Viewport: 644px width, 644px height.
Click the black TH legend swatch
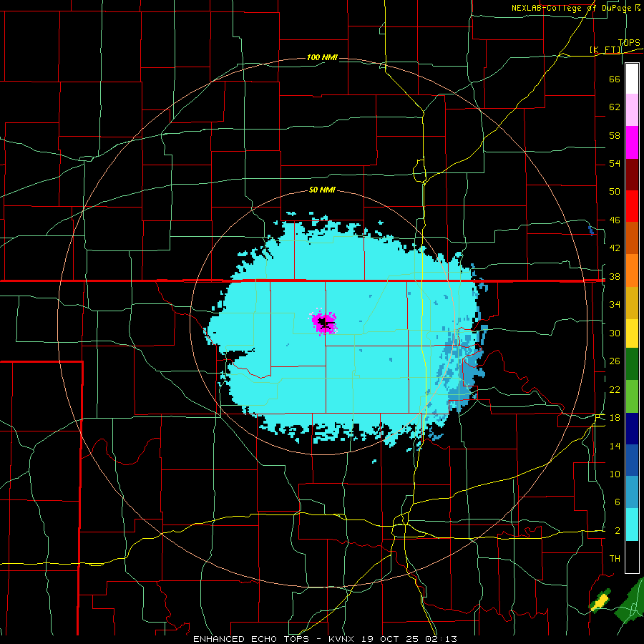pyautogui.click(x=632, y=557)
